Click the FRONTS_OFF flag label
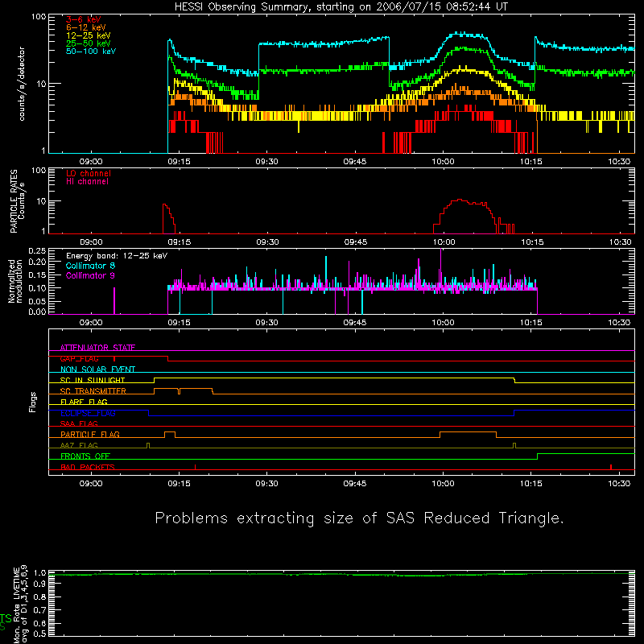Viewport: 644px width, 644px height. click(x=85, y=456)
